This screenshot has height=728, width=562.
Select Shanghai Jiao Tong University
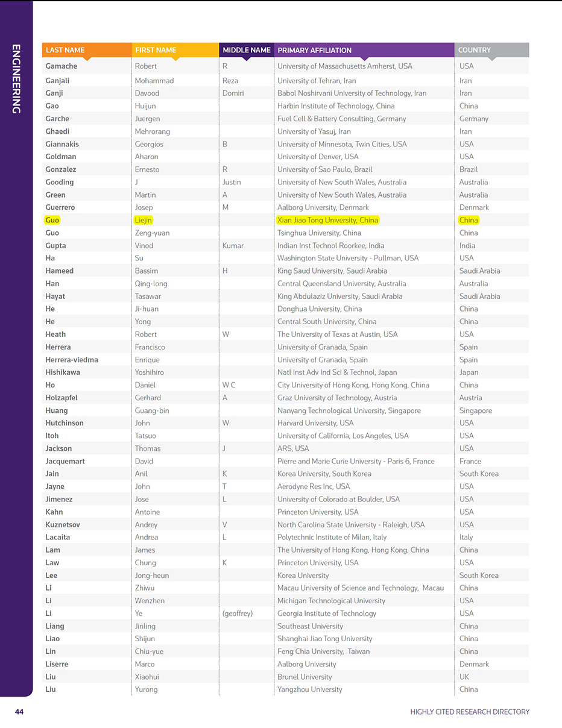[325, 639]
